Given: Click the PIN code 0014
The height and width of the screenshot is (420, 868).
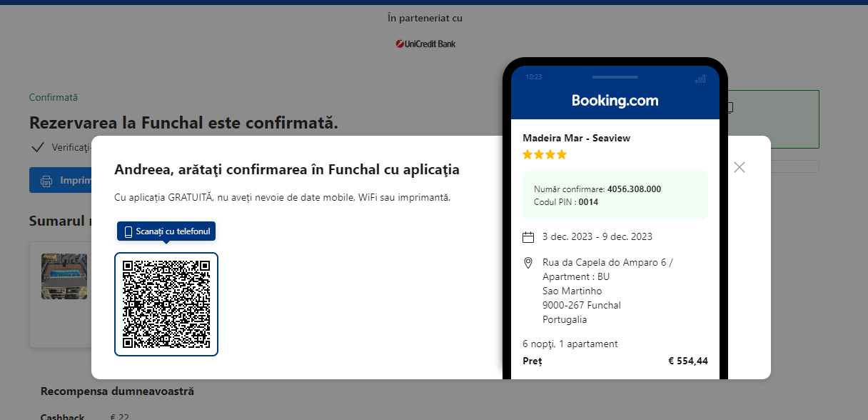Looking at the screenshot, I should [588, 202].
